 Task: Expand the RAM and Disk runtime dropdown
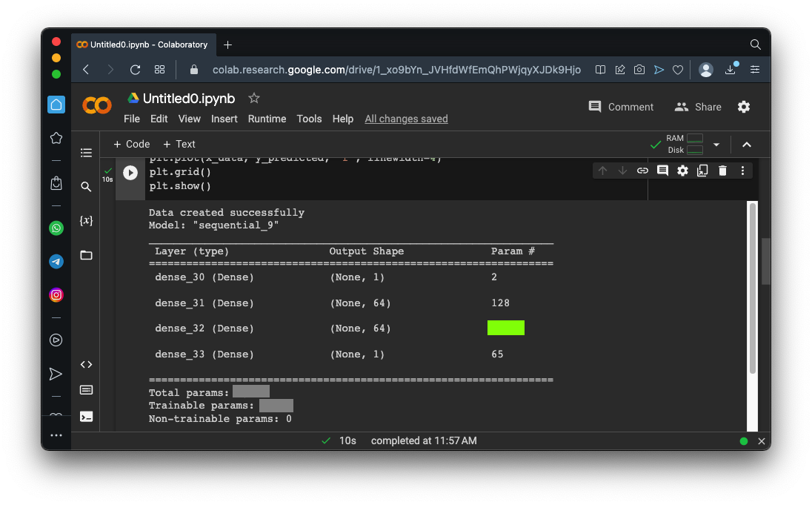coord(716,145)
